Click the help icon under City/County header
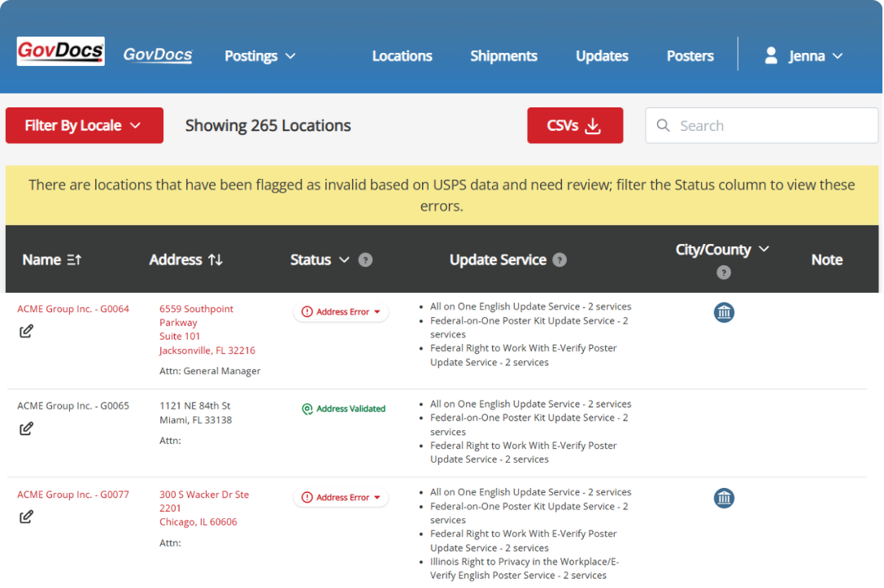This screenshot has width=884, height=588. tap(724, 272)
